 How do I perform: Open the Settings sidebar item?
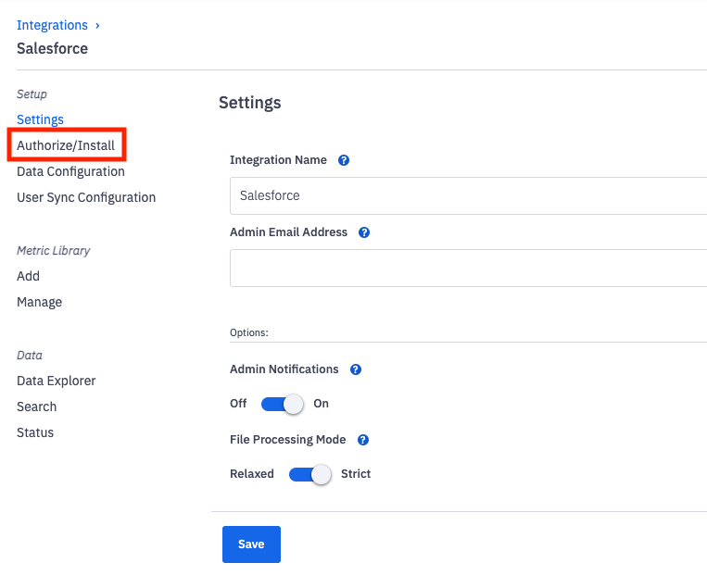(40, 119)
